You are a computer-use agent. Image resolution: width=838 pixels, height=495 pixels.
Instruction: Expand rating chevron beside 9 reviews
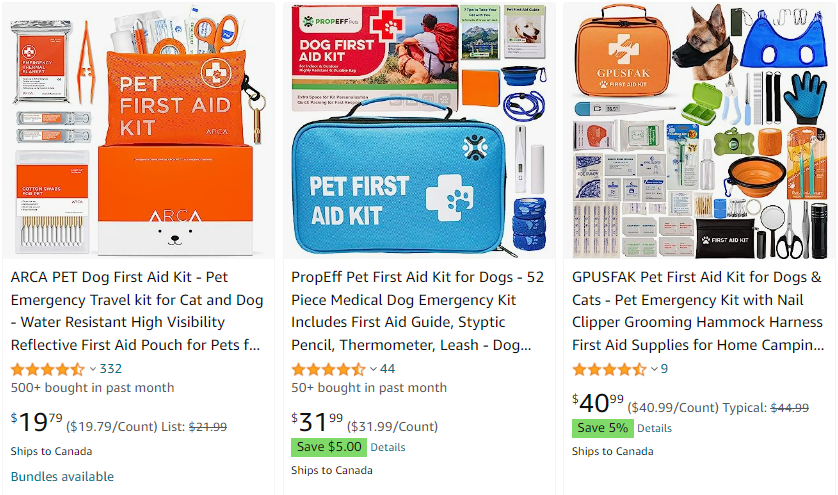[654, 369]
